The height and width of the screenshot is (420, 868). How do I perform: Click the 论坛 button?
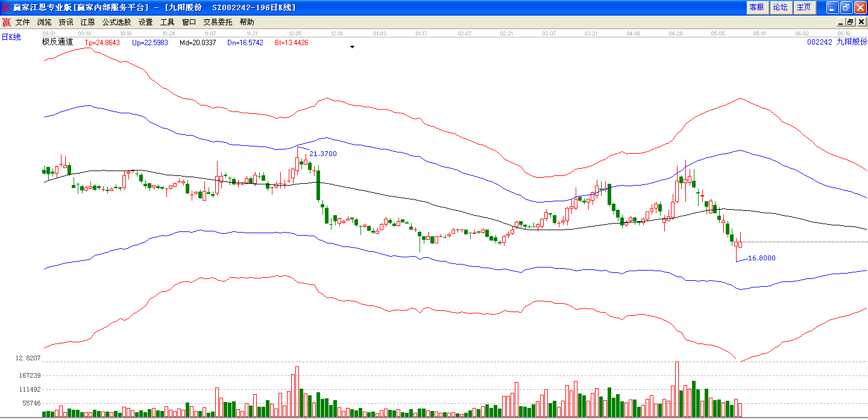pos(781,7)
